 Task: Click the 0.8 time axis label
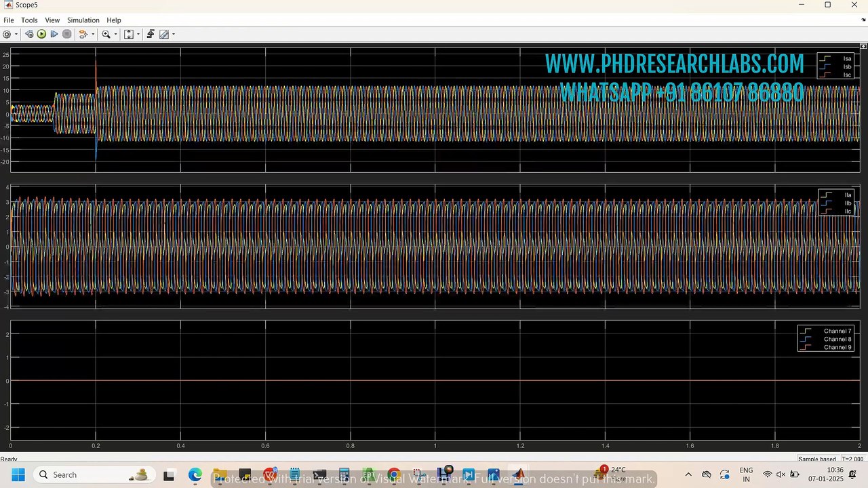tap(350, 446)
